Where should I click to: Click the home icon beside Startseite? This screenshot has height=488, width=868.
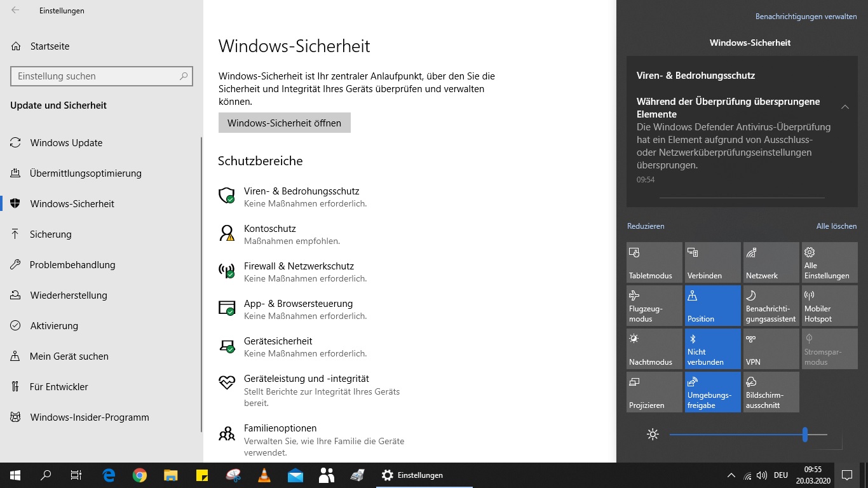pos(15,46)
